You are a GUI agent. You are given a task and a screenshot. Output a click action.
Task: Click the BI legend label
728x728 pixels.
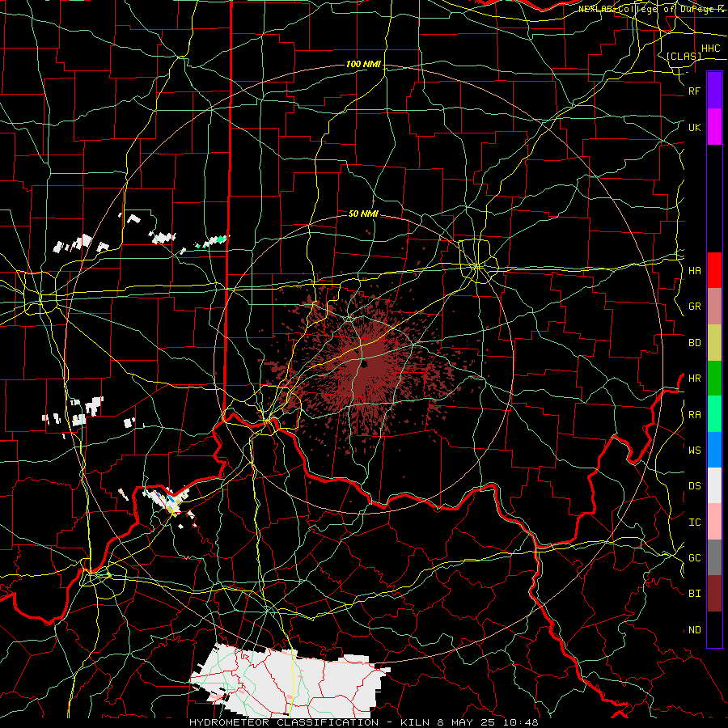point(694,594)
